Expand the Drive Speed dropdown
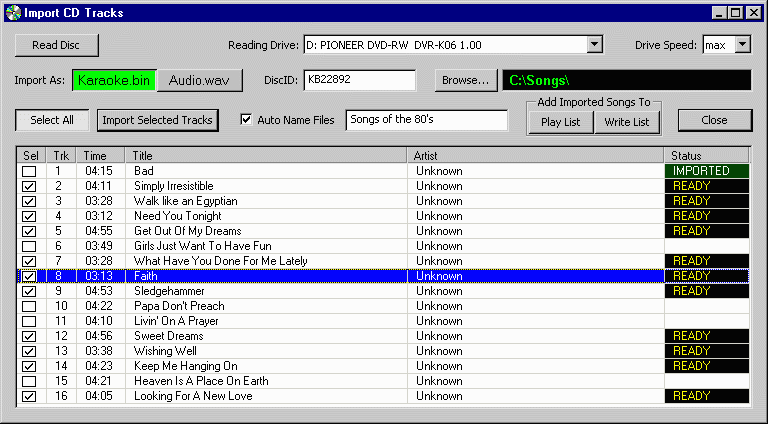Viewport: 768px width, 424px height. tap(742, 45)
